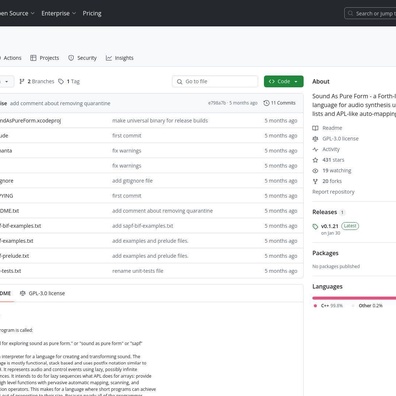View the 1 Tag list
The image size is (396, 396).
[x=69, y=81]
